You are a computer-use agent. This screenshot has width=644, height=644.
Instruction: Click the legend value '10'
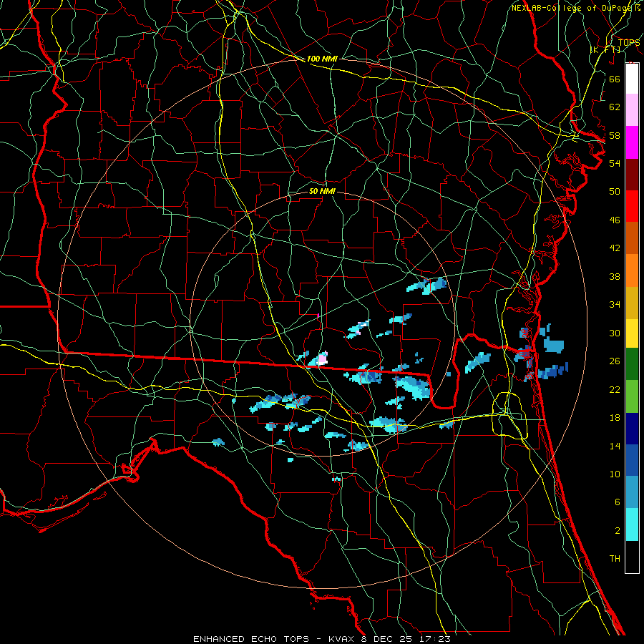tap(615, 474)
